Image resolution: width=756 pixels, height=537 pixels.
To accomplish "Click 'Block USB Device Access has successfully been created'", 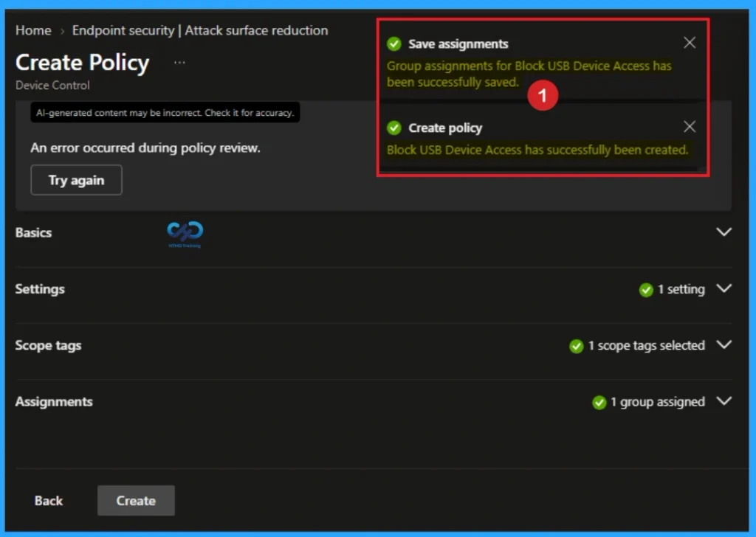I will [x=537, y=150].
